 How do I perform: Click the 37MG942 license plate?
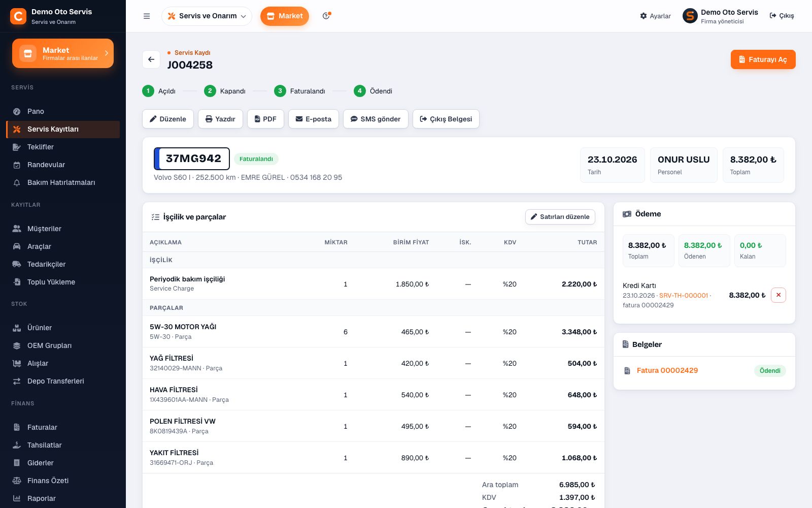pos(192,158)
